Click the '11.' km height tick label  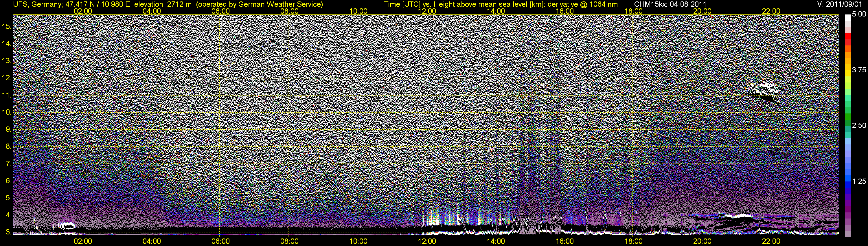7,95
